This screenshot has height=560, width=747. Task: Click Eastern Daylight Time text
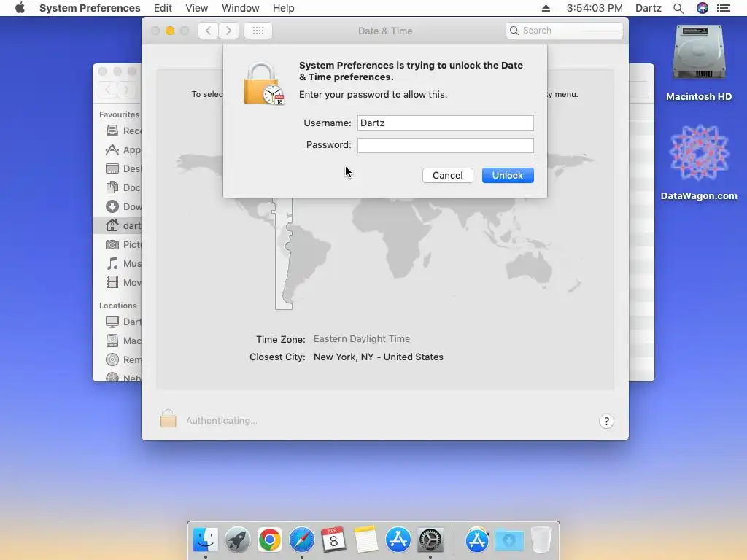[x=362, y=338]
